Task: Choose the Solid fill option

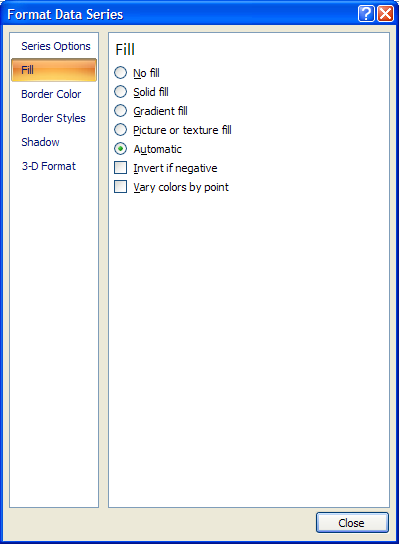Action: click(x=120, y=92)
